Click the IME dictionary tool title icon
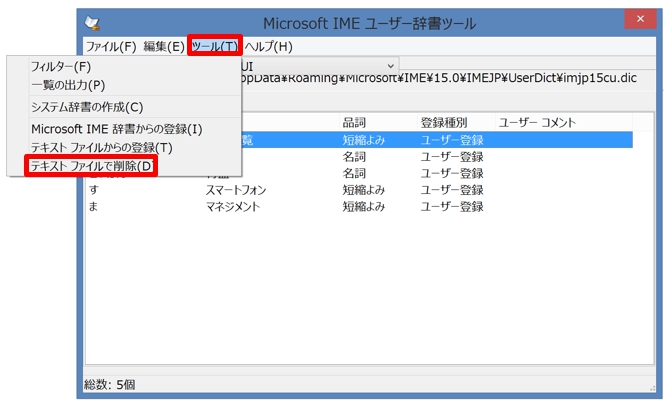 93,23
